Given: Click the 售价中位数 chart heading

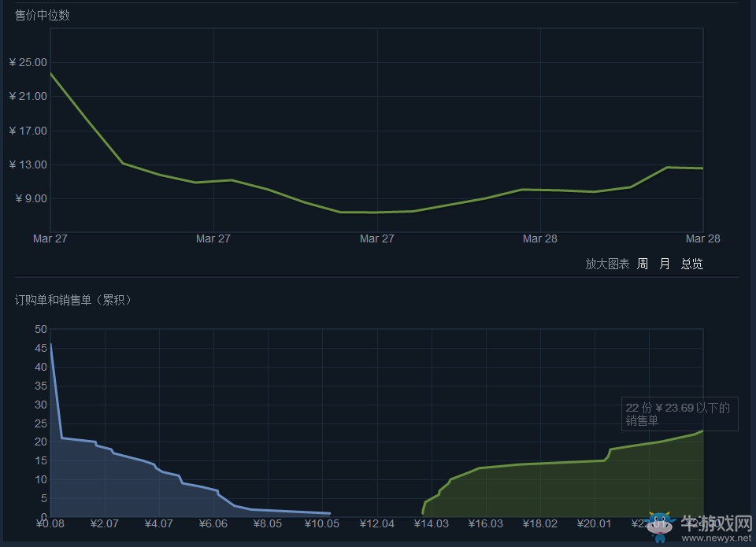Looking at the screenshot, I should coord(43,15).
